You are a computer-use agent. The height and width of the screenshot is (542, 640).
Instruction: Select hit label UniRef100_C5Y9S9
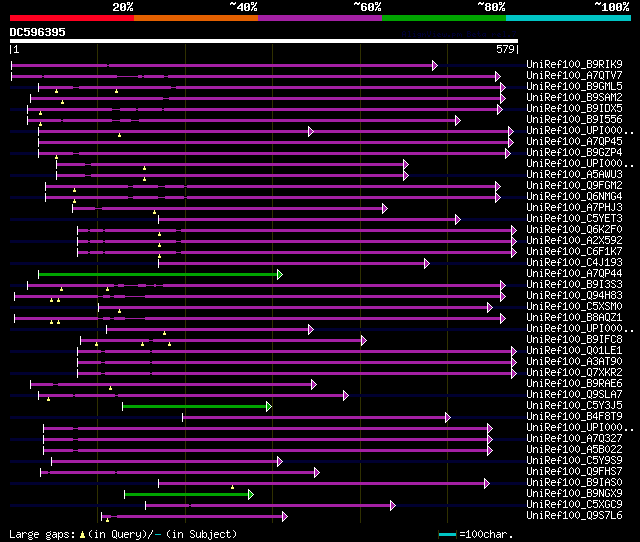point(574,461)
